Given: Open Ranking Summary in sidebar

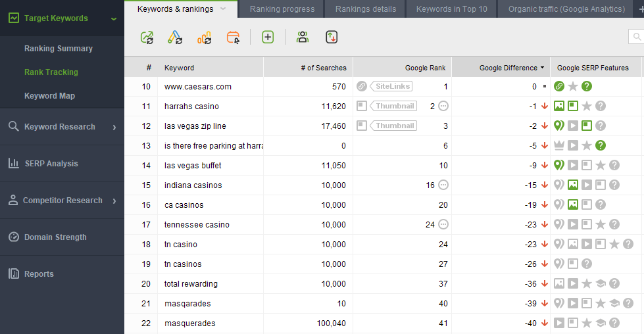Looking at the screenshot, I should coord(59,49).
